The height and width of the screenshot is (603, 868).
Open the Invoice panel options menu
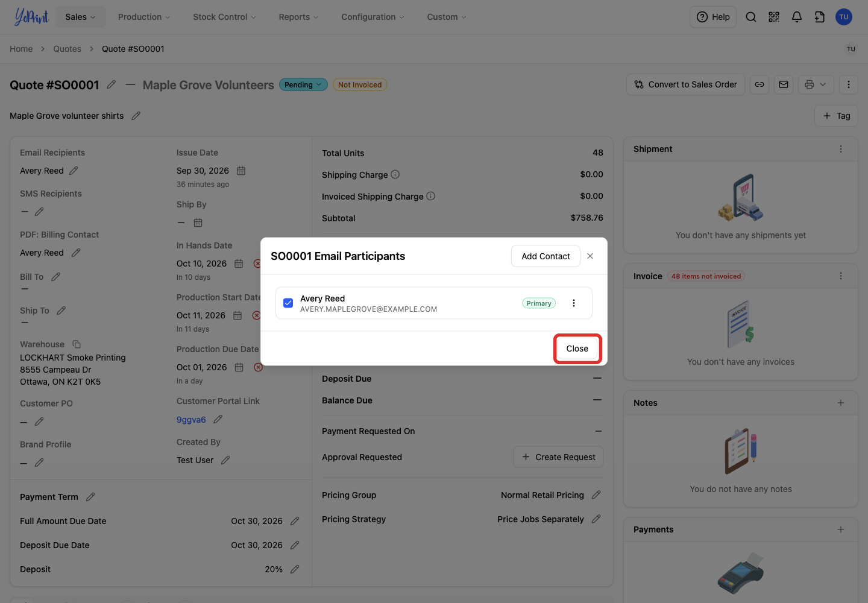pos(841,276)
